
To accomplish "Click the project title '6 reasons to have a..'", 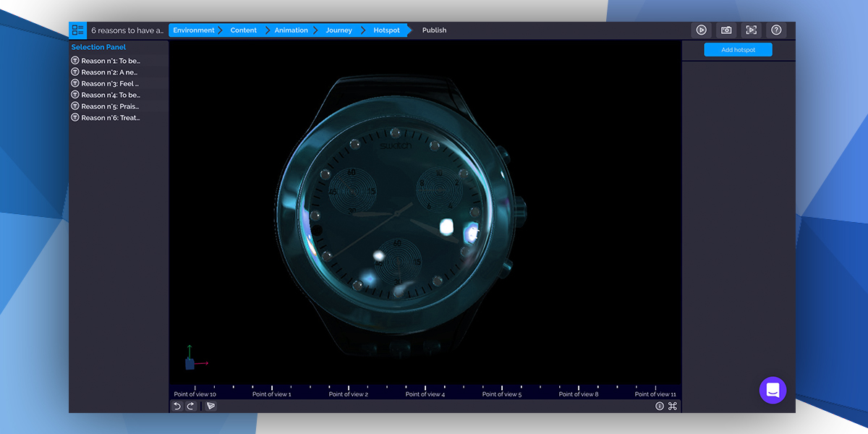I will (127, 30).
